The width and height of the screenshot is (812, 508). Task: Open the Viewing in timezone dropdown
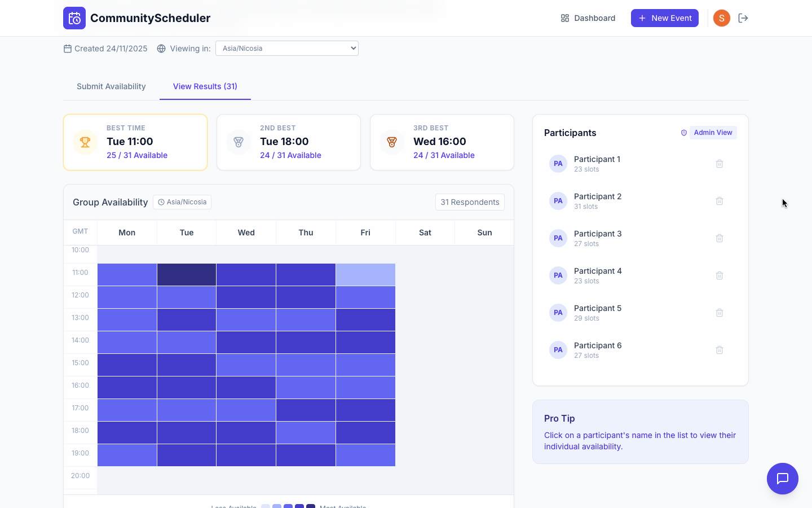286,48
